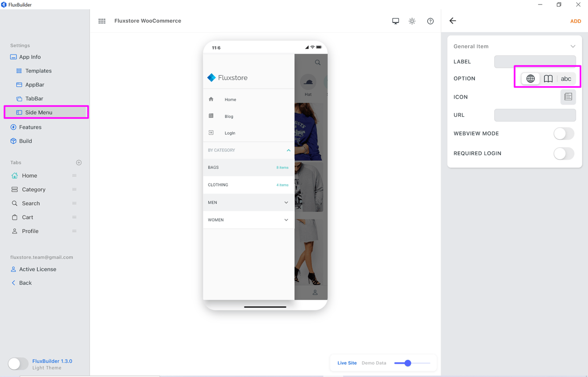The height and width of the screenshot is (377, 588).
Task: Click fluxstore.team@gmail.com text
Action: pos(42,257)
